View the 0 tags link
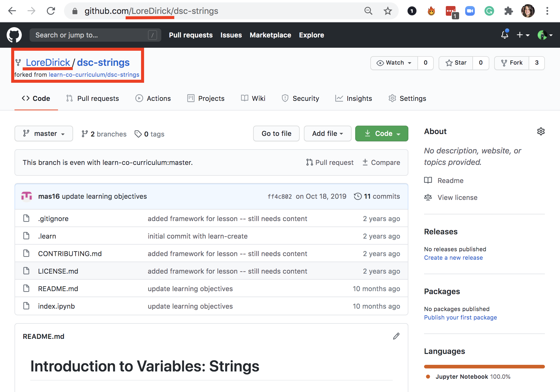This screenshot has width=560, height=392. tap(150, 134)
